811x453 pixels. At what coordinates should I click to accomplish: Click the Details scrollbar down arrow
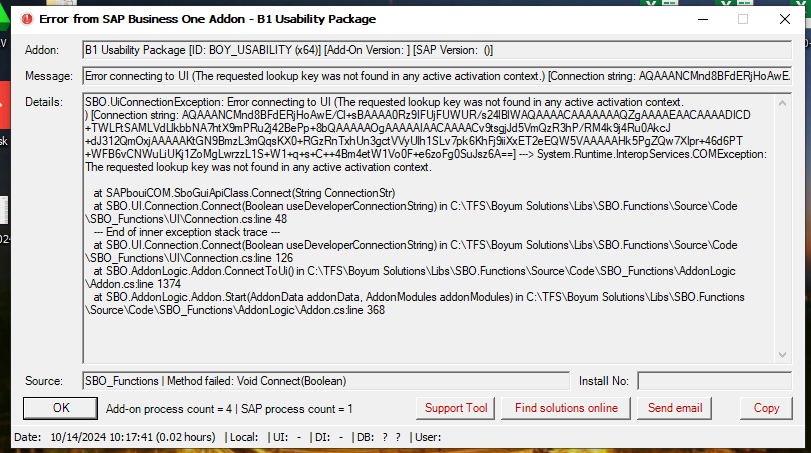(783, 355)
